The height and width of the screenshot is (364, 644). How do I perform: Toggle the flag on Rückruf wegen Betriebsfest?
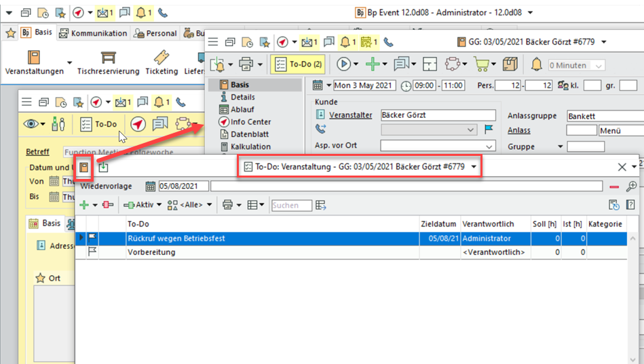pyautogui.click(x=92, y=239)
